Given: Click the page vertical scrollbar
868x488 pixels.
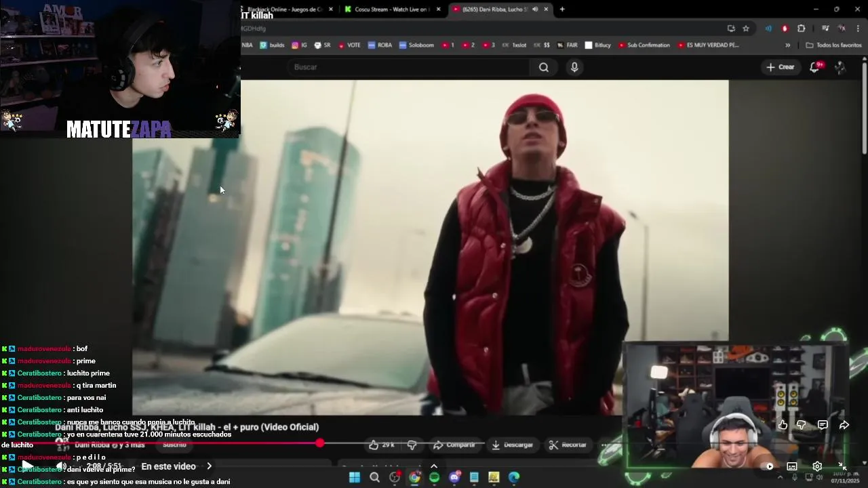Looking at the screenshot, I should (865, 108).
